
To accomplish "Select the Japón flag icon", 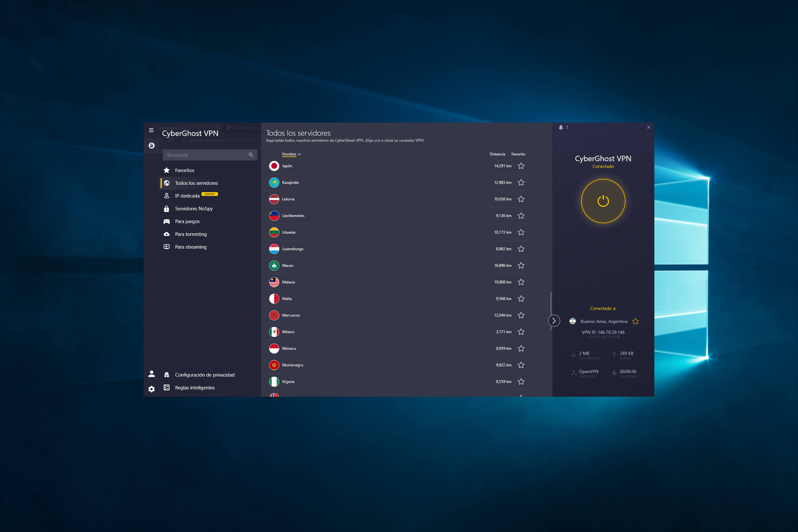I will point(274,166).
